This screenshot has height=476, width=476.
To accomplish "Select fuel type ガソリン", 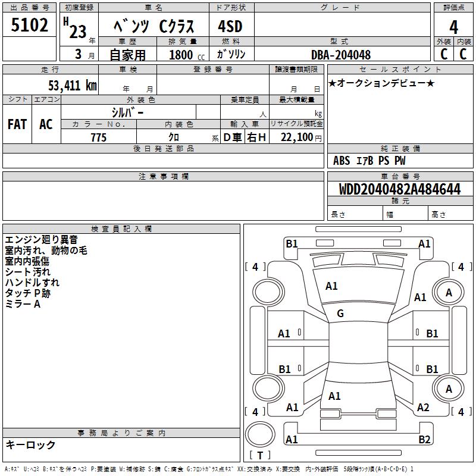I will click(x=231, y=54).
